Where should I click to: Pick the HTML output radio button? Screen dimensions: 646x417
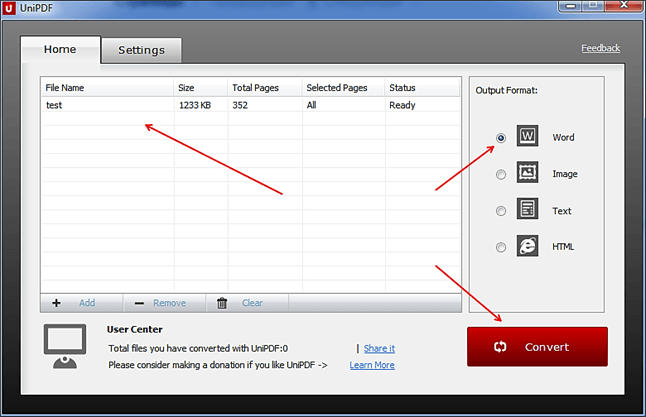tap(501, 247)
